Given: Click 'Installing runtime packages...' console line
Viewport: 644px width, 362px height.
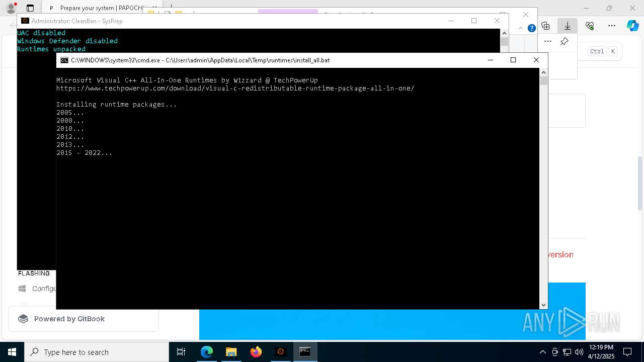Looking at the screenshot, I should tap(116, 105).
